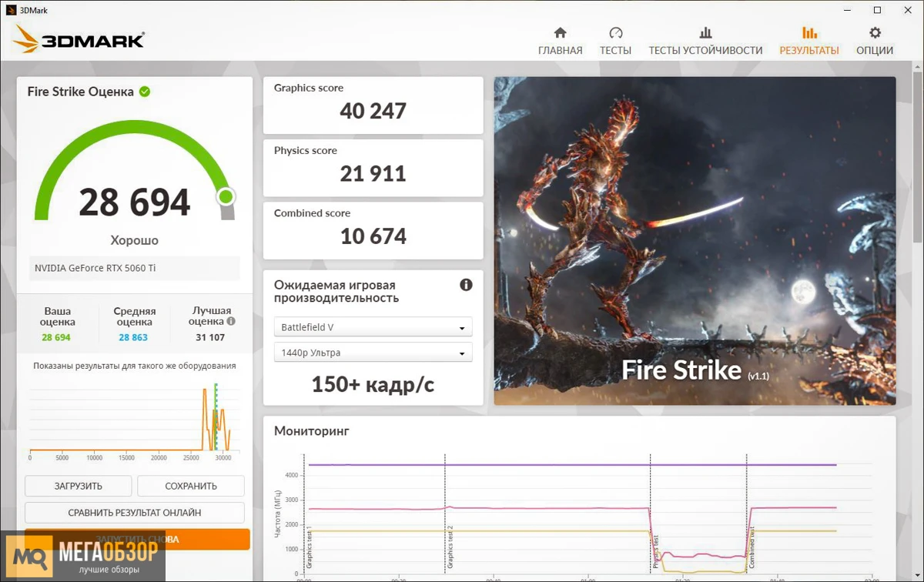This screenshot has width=924, height=582.
Task: Click the 3DMark title bar app icon
Action: pos(12,10)
